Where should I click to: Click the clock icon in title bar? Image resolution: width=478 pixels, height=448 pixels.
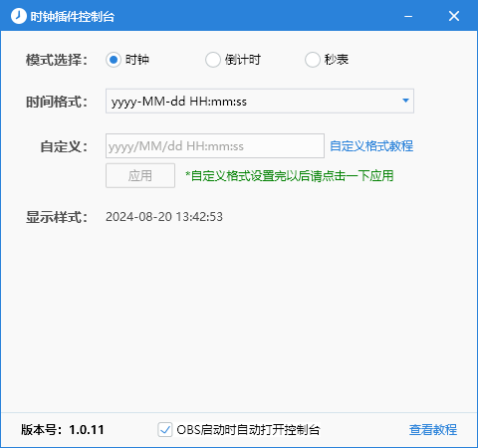click(x=19, y=16)
